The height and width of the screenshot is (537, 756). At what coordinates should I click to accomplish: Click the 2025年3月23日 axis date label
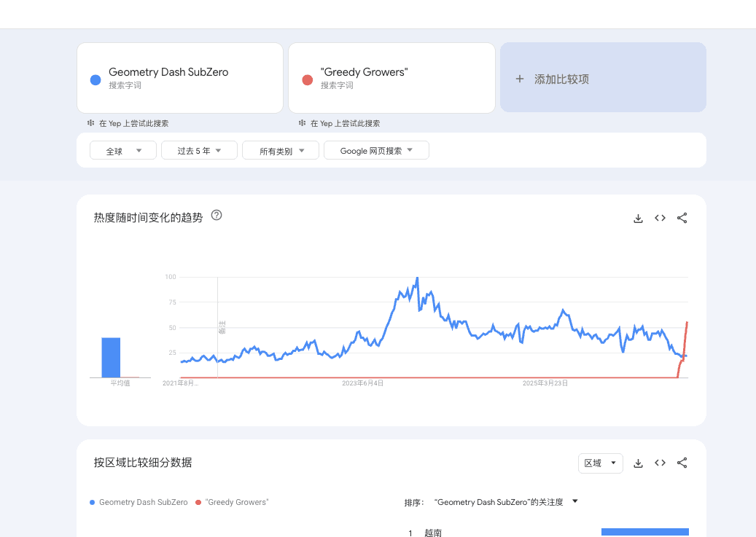click(x=545, y=383)
